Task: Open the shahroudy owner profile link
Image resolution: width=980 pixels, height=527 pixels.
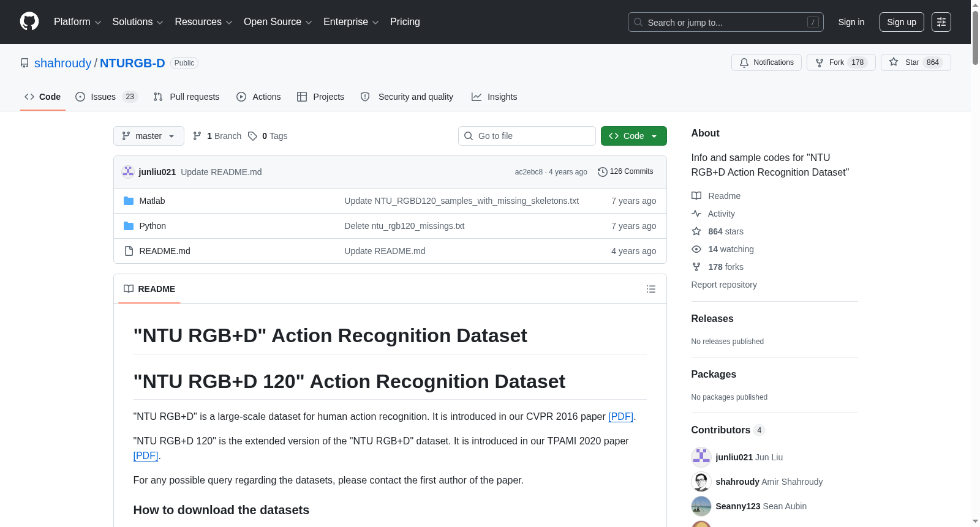Action: point(62,63)
